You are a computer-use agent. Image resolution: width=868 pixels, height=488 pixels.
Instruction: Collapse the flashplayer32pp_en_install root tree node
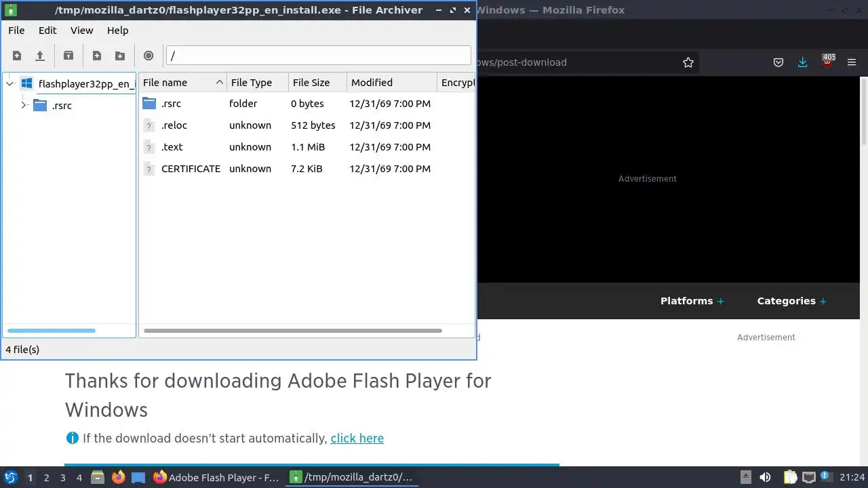tap(9, 84)
